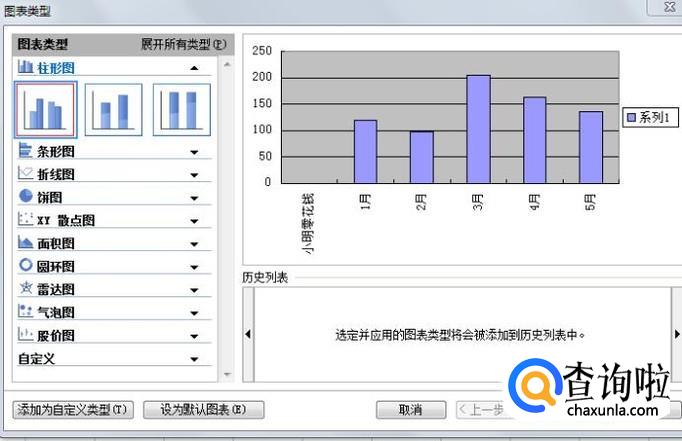Close the 图表类型 dialog
This screenshot has height=441, width=682.
669,7
